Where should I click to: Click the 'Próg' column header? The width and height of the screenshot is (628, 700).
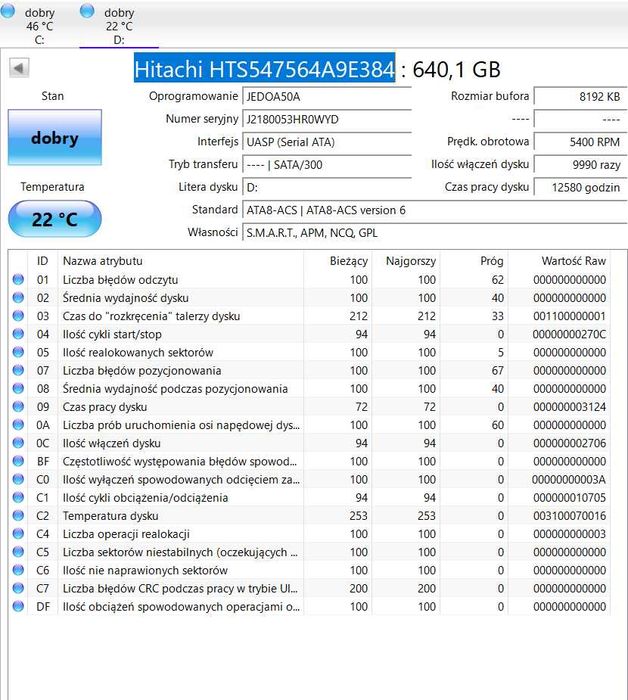[x=474, y=261]
